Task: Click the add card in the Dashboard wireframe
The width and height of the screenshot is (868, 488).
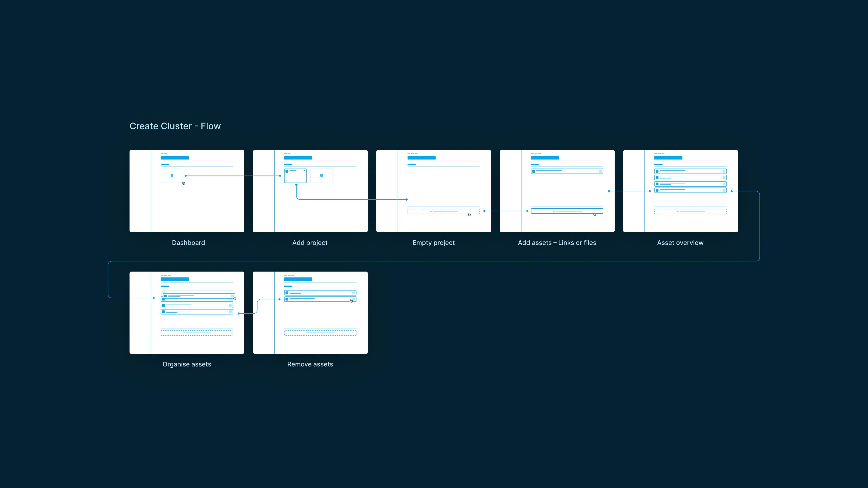Action: coord(172,176)
